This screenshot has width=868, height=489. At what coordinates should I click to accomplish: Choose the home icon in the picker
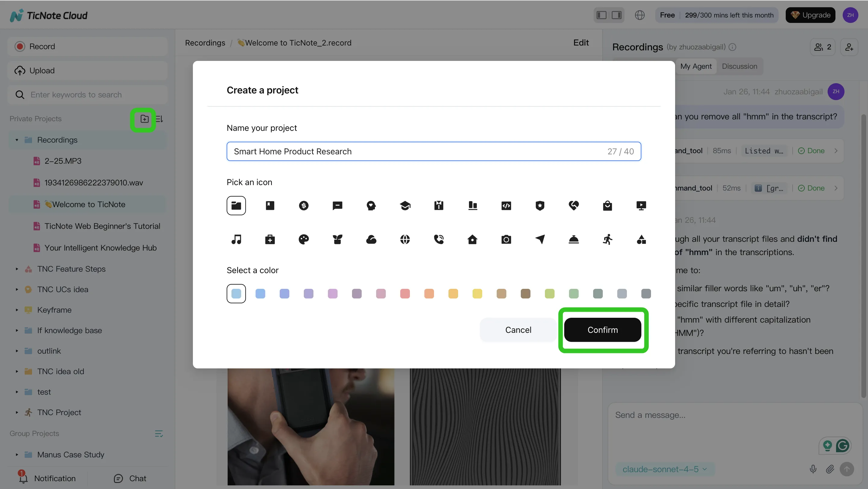pos(472,239)
